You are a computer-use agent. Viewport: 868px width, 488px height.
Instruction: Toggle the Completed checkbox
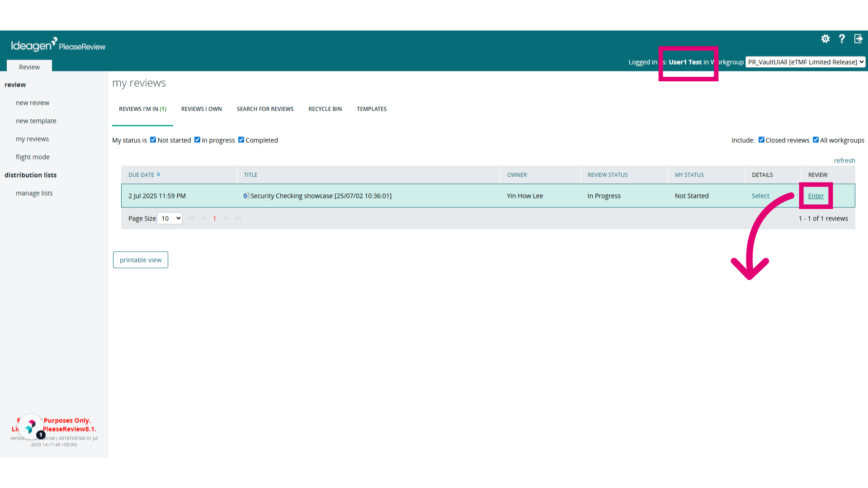241,140
